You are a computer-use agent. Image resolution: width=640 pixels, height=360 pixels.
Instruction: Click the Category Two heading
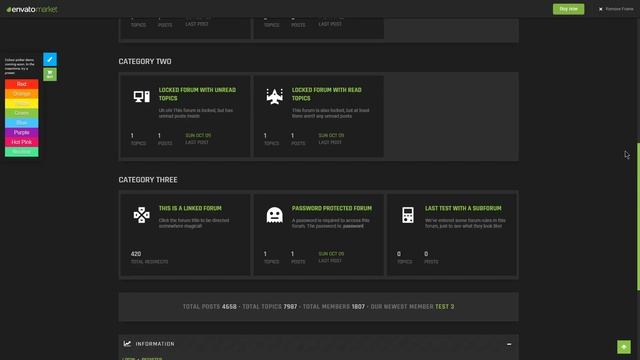click(x=145, y=61)
